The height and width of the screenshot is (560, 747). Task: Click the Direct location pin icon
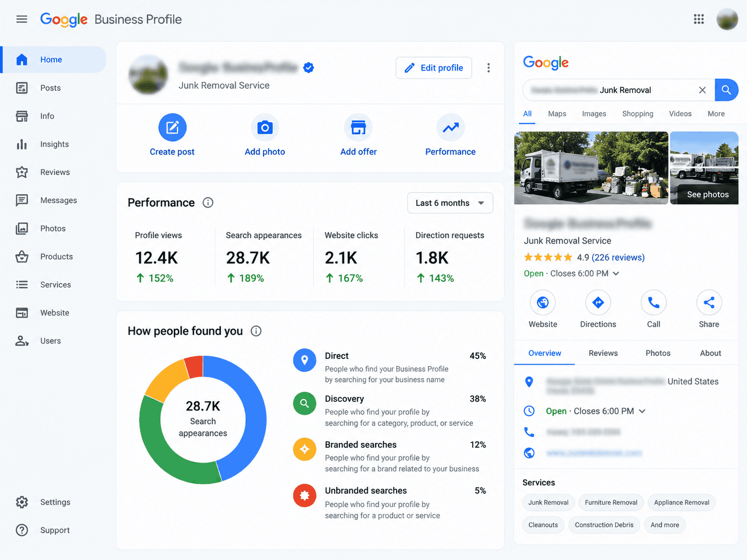(x=304, y=360)
